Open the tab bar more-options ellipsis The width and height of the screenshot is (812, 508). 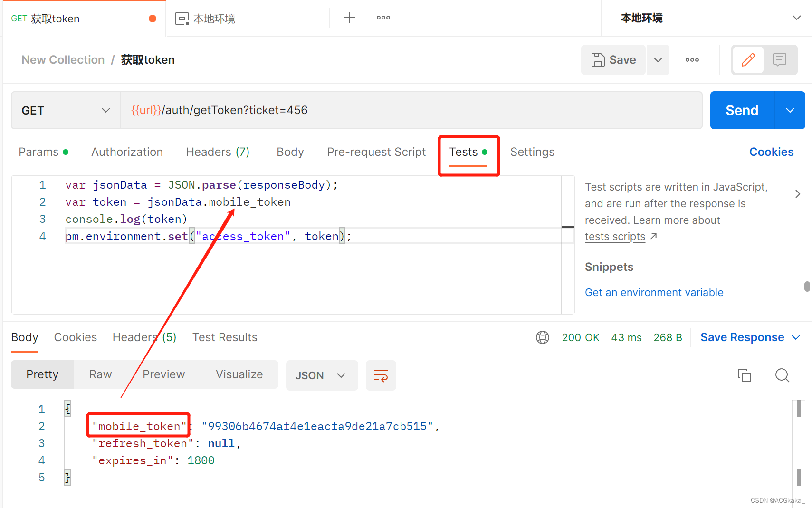tap(383, 18)
